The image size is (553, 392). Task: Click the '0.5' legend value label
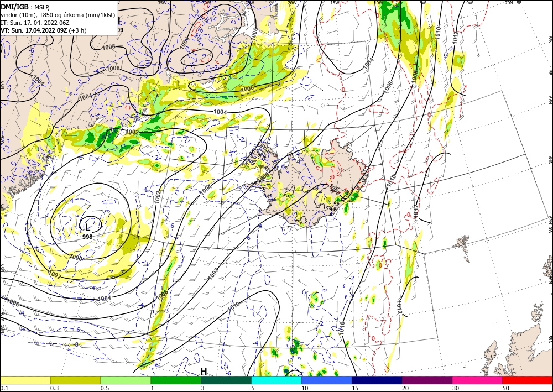click(x=105, y=388)
